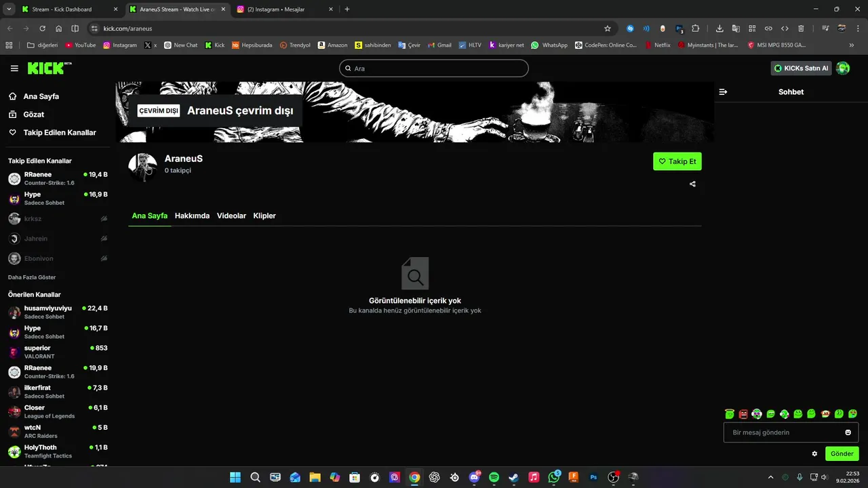The height and width of the screenshot is (488, 868).
Task: Open the HLTV bookmark
Action: point(470,45)
